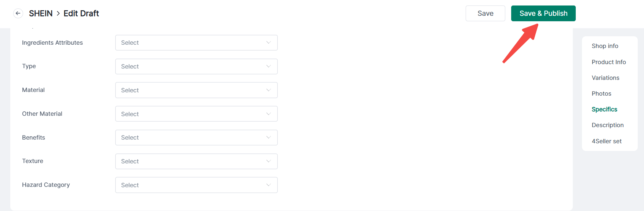
Task: Go to Description section
Action: tap(607, 125)
